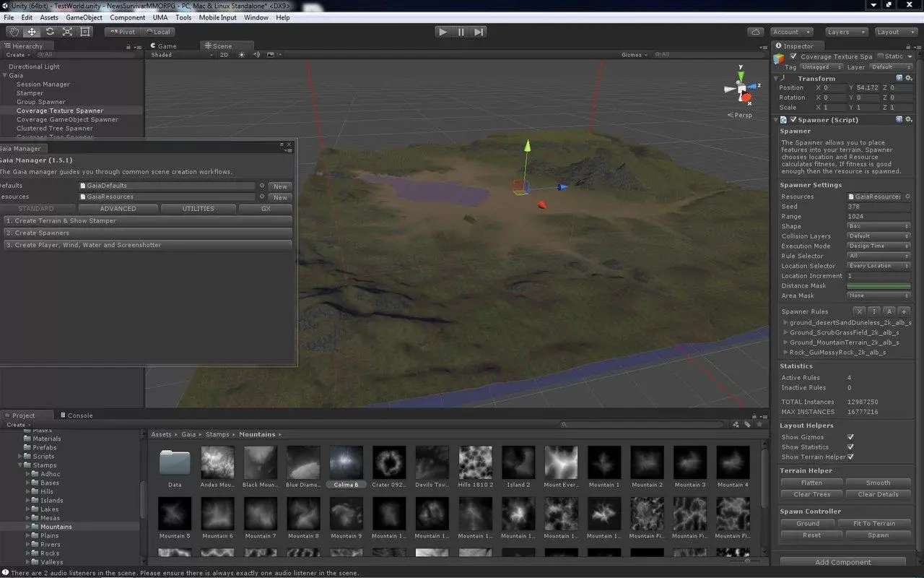
Task: Open the Shaded draw mode dropdown
Action: tap(181, 55)
